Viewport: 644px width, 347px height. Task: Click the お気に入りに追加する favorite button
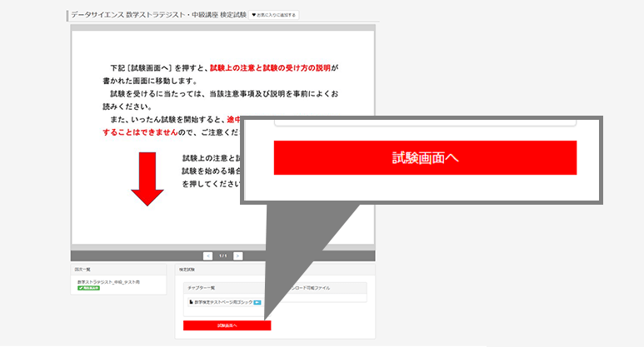pos(274,15)
